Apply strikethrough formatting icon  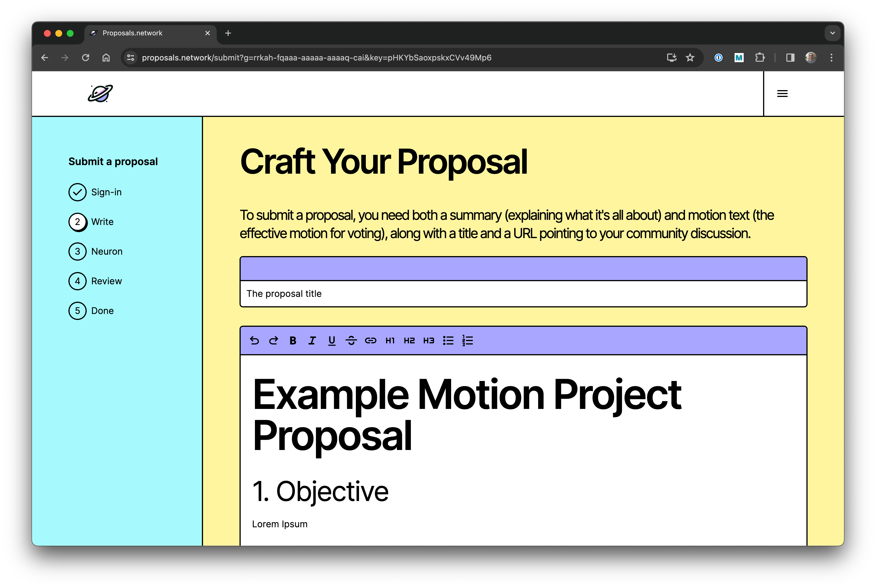click(351, 340)
